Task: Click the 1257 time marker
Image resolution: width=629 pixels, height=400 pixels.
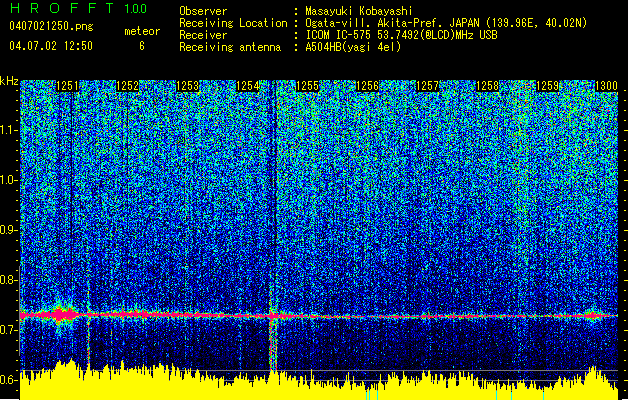Action: (x=428, y=86)
